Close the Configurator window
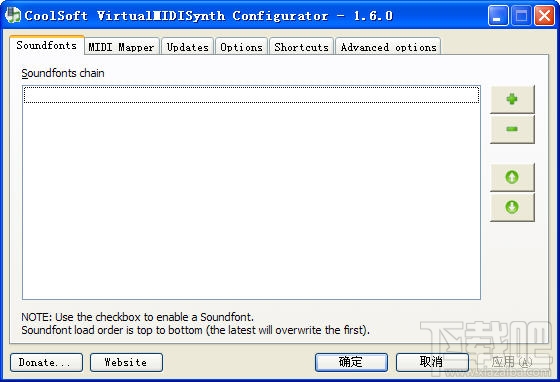This screenshot has width=560, height=382. (x=544, y=16)
